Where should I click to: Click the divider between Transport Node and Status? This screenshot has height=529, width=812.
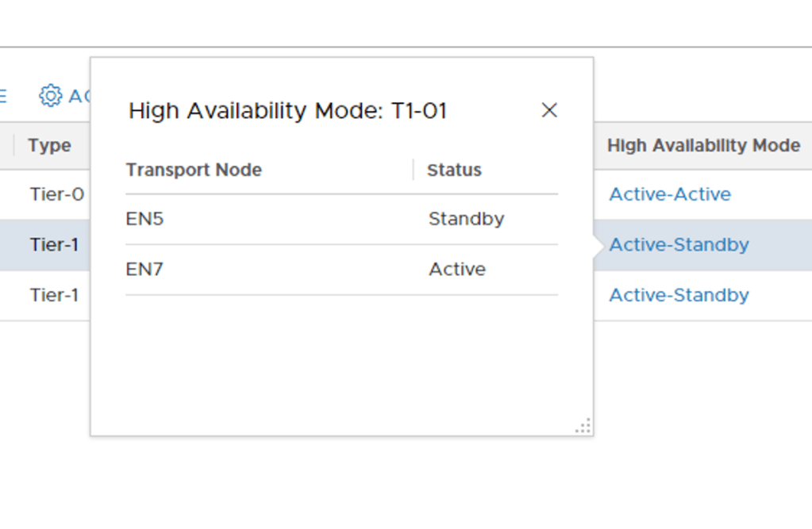click(x=414, y=170)
